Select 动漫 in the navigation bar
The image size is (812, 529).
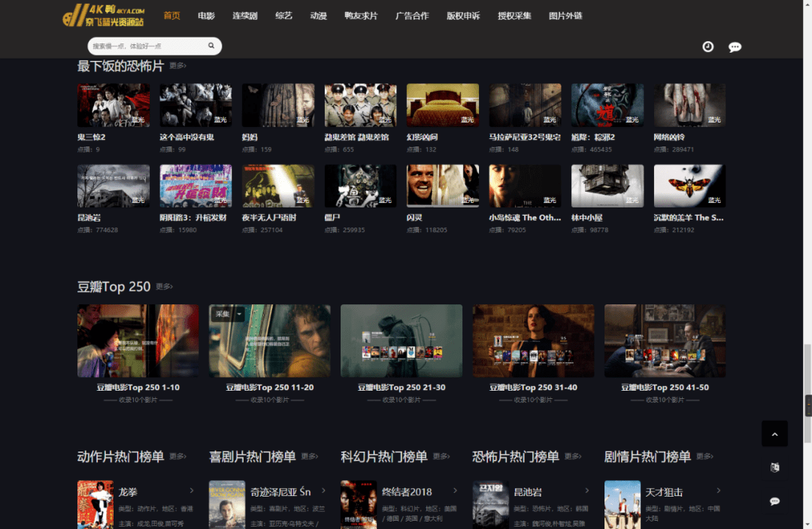coord(319,16)
